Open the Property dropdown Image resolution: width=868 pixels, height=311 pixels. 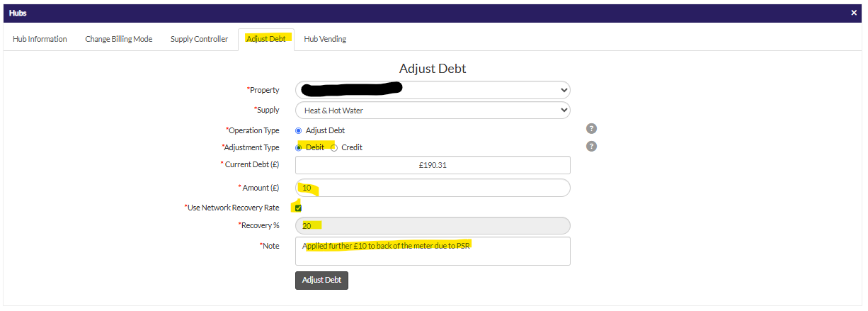click(x=433, y=90)
